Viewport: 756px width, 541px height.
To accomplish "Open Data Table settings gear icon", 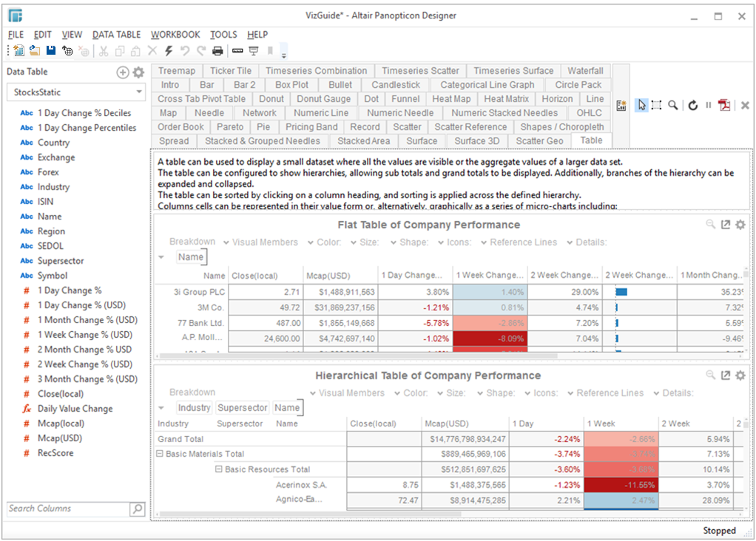I will click(138, 72).
